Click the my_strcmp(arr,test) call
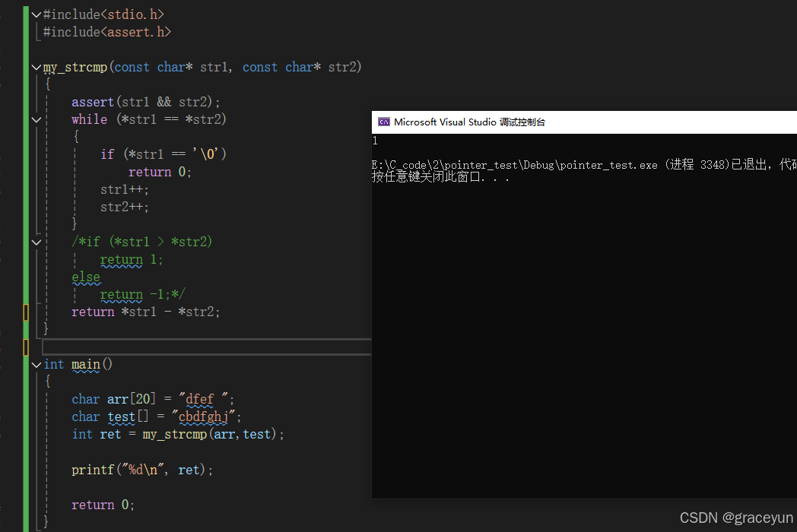Image resolution: width=797 pixels, height=532 pixels. [209, 435]
